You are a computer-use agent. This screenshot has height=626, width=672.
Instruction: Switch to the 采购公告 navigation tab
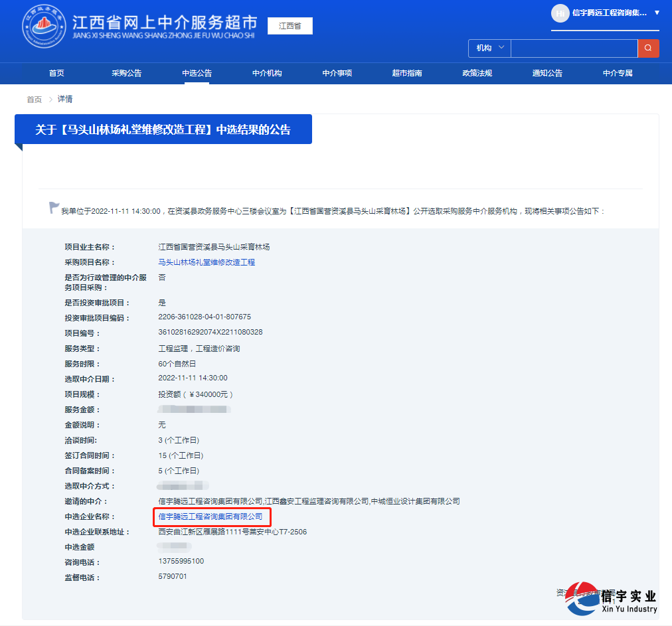click(x=126, y=73)
